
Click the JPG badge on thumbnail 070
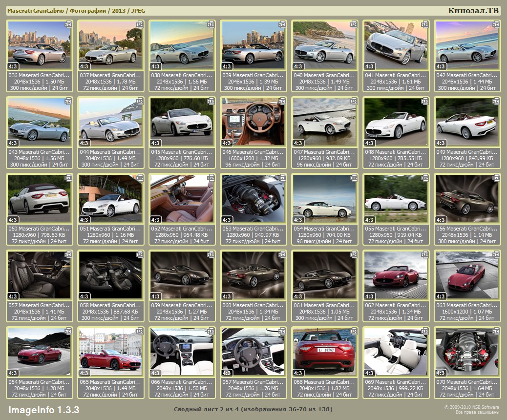[x=496, y=331]
